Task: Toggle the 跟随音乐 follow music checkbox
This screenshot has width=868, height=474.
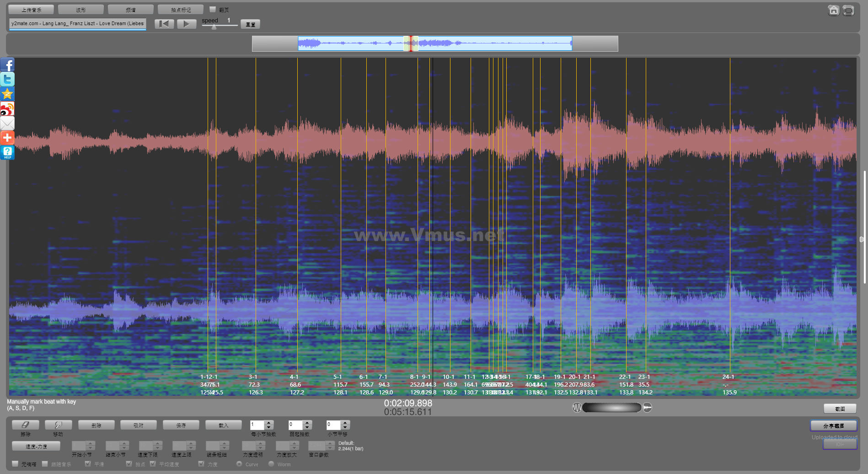Action: pos(45,464)
